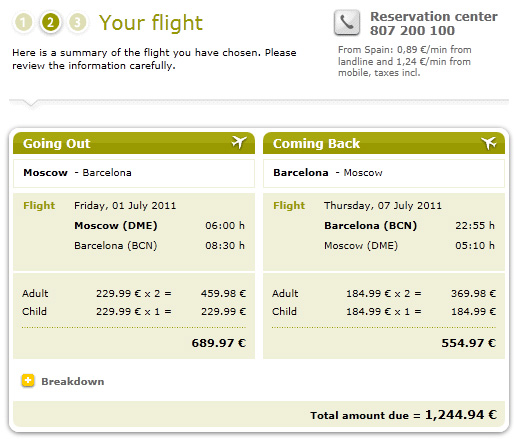Click outbound date Friday, 01 July 2011
Viewport: 514px width, 439px height.
125,205
